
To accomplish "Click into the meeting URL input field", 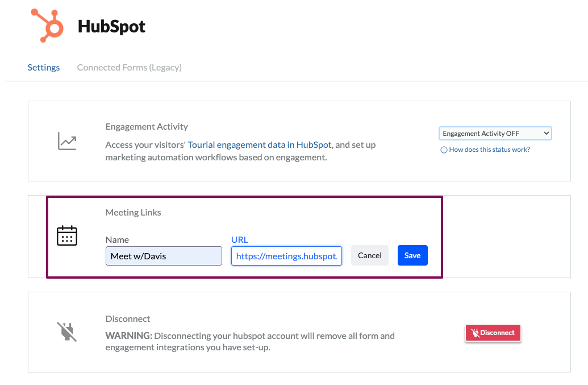I will (x=286, y=256).
